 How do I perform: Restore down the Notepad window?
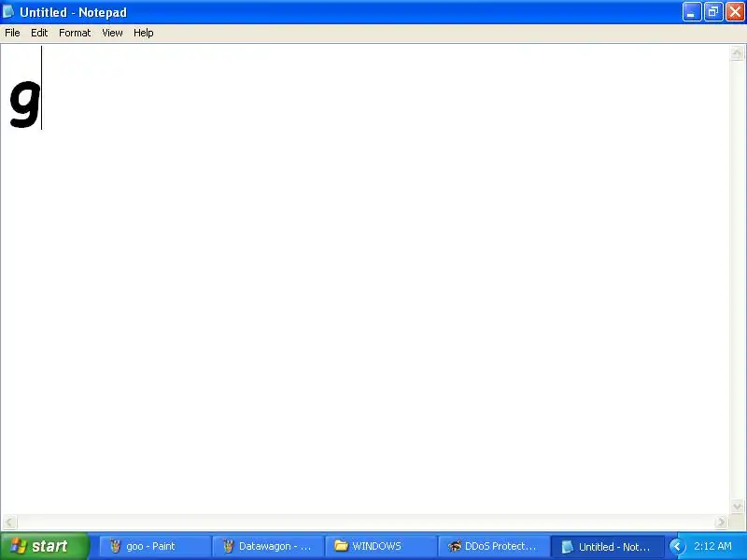click(x=713, y=12)
